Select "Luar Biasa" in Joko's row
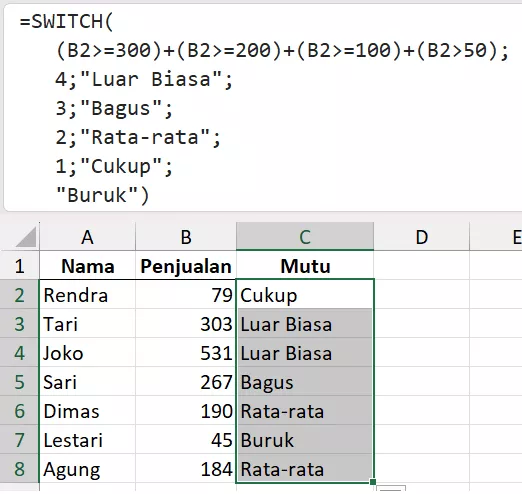Screen dimensions: 522x494 (305, 353)
